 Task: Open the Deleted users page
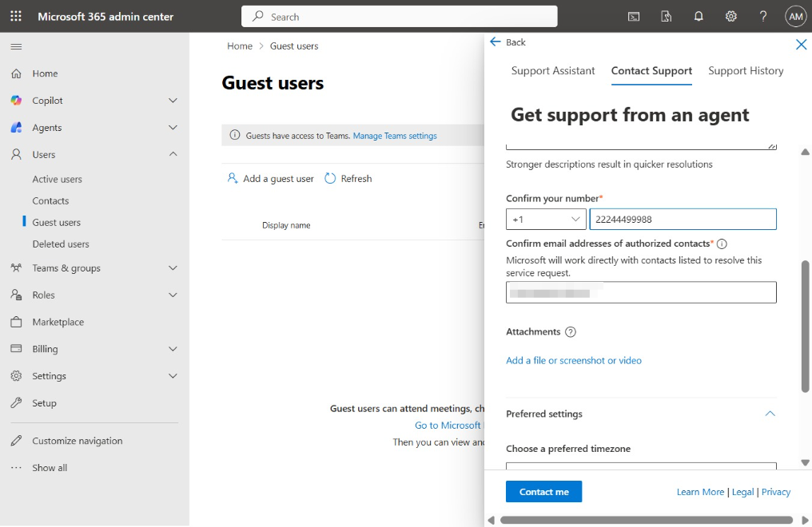[x=61, y=244]
